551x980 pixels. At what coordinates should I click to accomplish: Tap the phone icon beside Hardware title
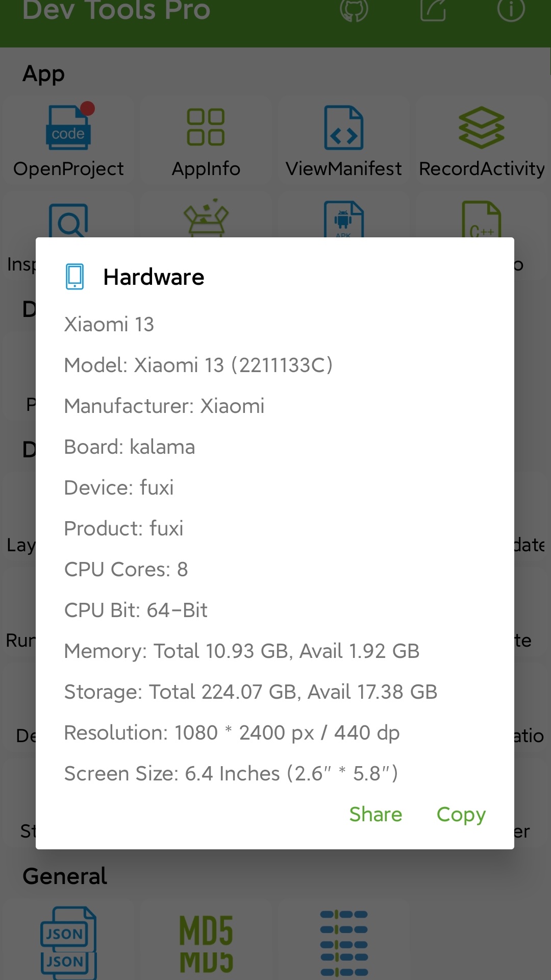(x=75, y=277)
